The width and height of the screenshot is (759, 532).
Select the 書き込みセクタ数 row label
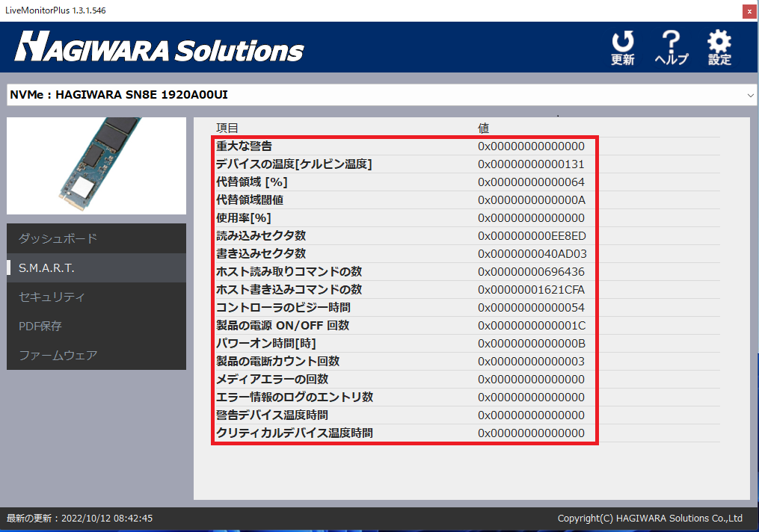point(261,253)
